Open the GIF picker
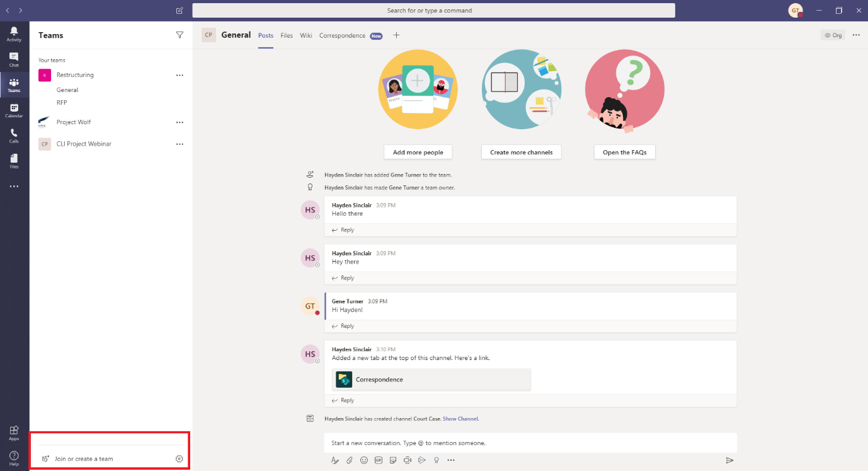The image size is (868, 471). coord(379,460)
